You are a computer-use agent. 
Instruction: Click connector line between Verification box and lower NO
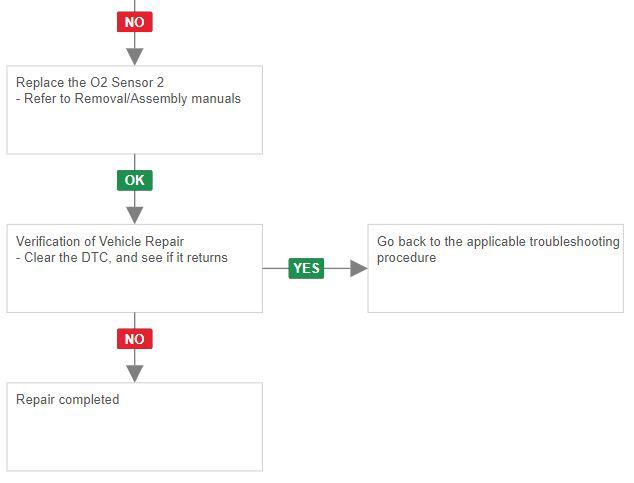click(x=134, y=320)
